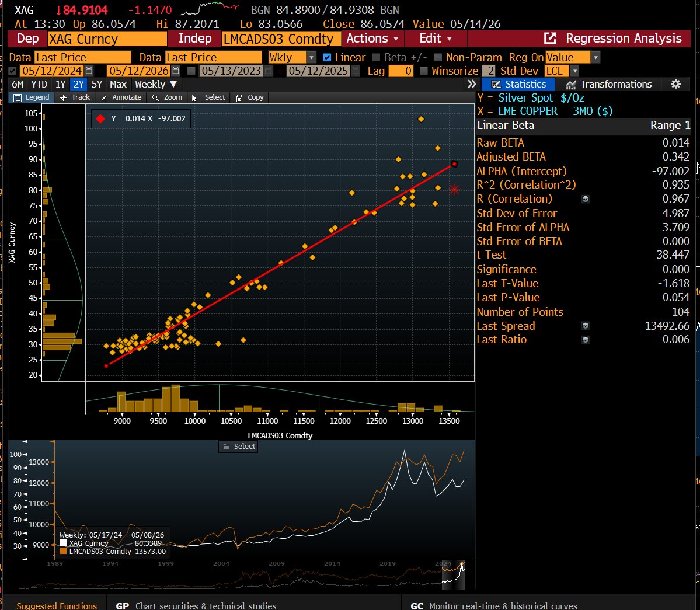The image size is (700, 610).
Task: Click the pop-out Regression Analysis icon
Action: (550, 39)
